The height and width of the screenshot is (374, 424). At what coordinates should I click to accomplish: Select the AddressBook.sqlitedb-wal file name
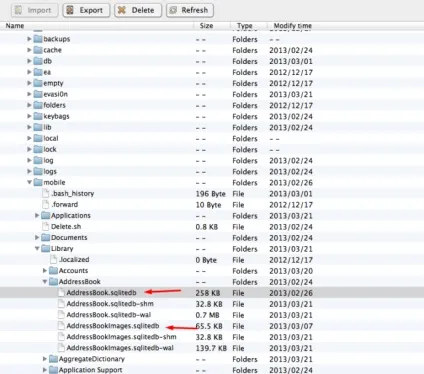coord(109,315)
